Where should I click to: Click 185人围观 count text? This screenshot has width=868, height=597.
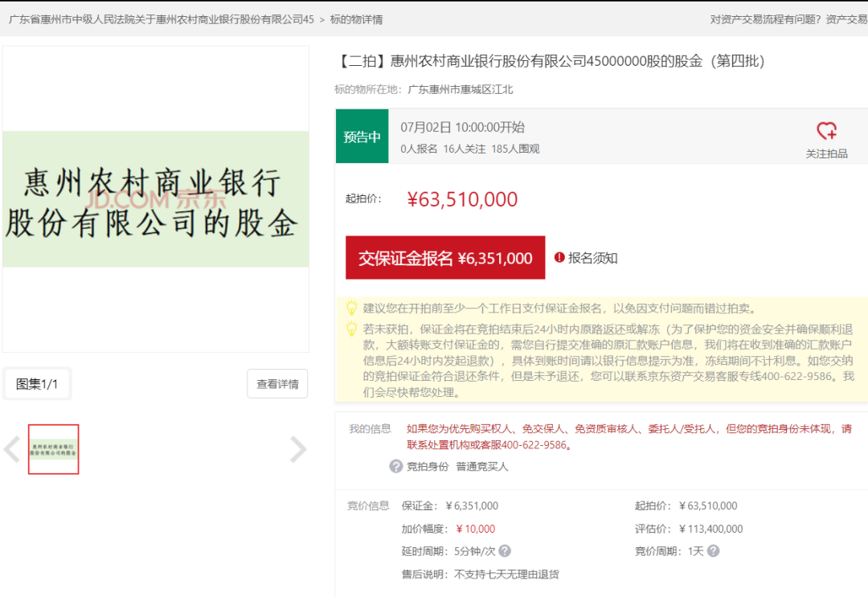point(515,149)
